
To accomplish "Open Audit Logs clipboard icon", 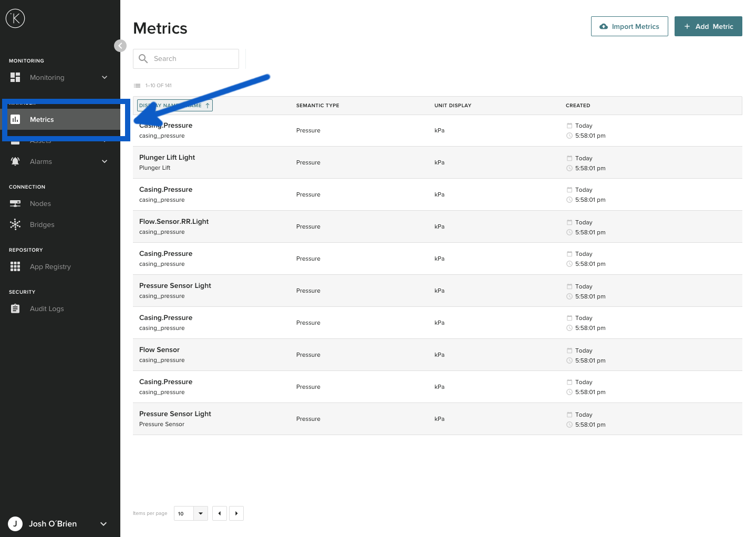I will [x=15, y=308].
